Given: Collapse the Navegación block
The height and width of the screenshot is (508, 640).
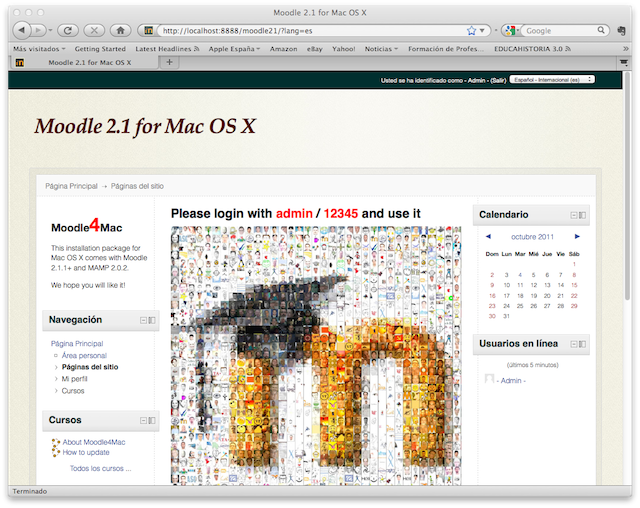Looking at the screenshot, I should tap(143, 320).
